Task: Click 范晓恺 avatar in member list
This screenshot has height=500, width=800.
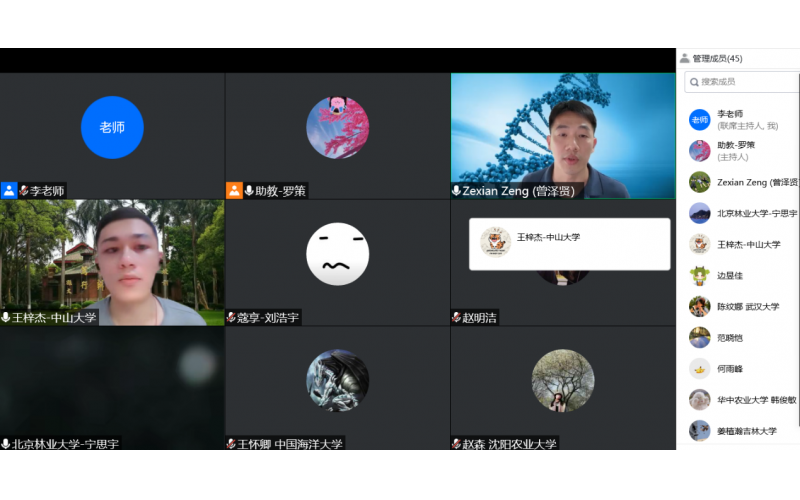Action: click(x=699, y=338)
